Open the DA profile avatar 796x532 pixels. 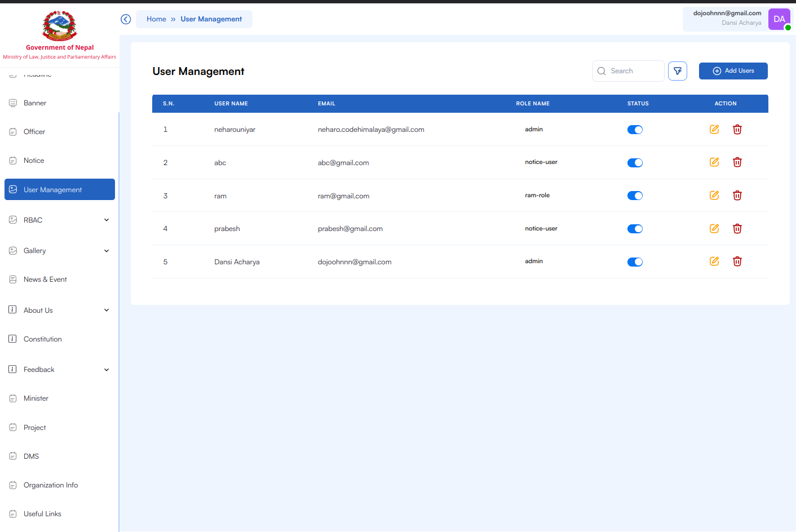[x=779, y=19]
